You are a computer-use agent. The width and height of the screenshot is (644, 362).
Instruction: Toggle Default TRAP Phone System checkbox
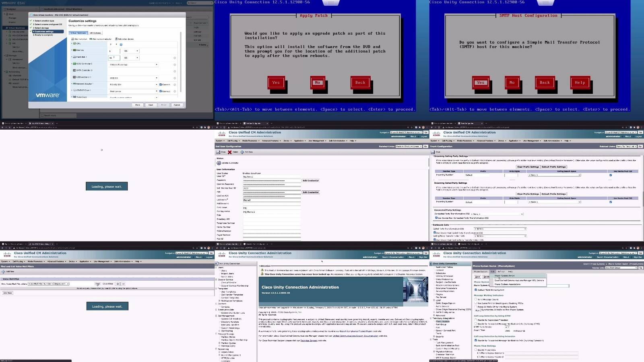coord(476,290)
